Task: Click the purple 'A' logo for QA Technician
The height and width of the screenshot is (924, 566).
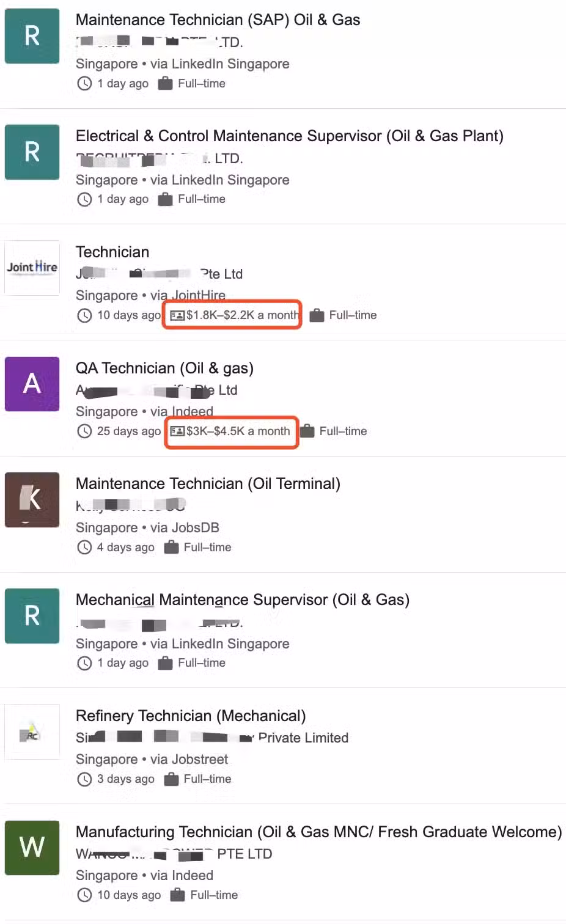Action: click(x=32, y=384)
